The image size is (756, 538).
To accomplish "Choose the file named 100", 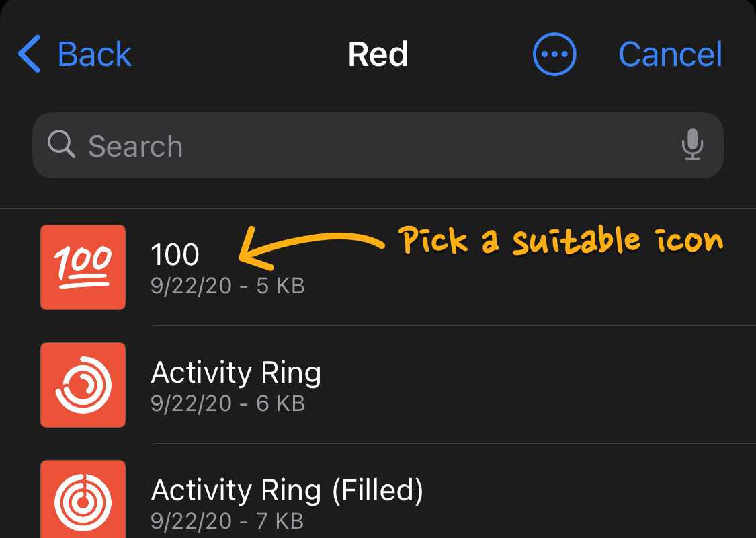I will [175, 255].
